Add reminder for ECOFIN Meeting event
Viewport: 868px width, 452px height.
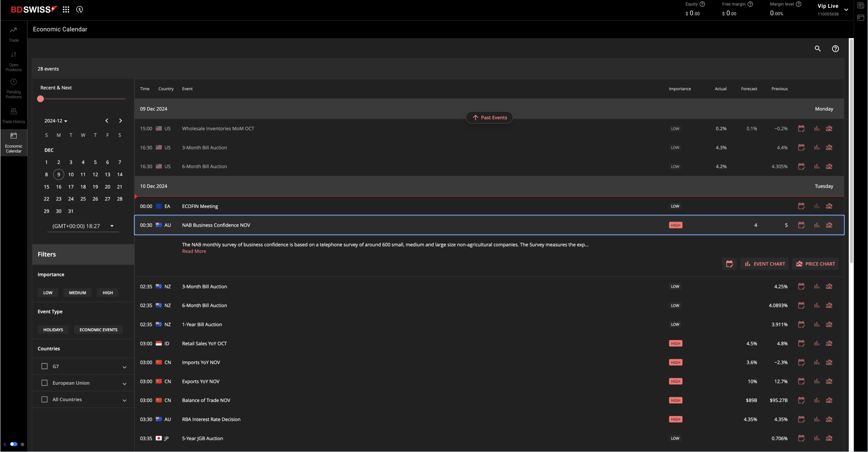pos(801,206)
